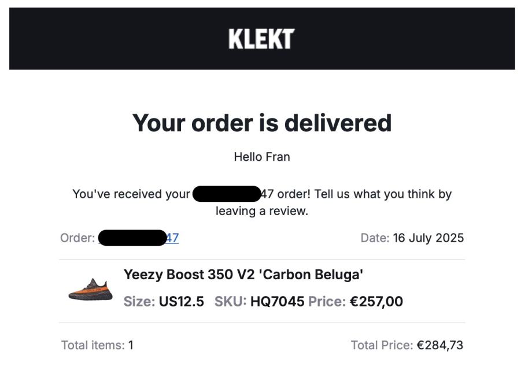Click the 'Total items: 1' text
Image resolution: width=532 pixels, height=392 pixels.
tap(97, 345)
